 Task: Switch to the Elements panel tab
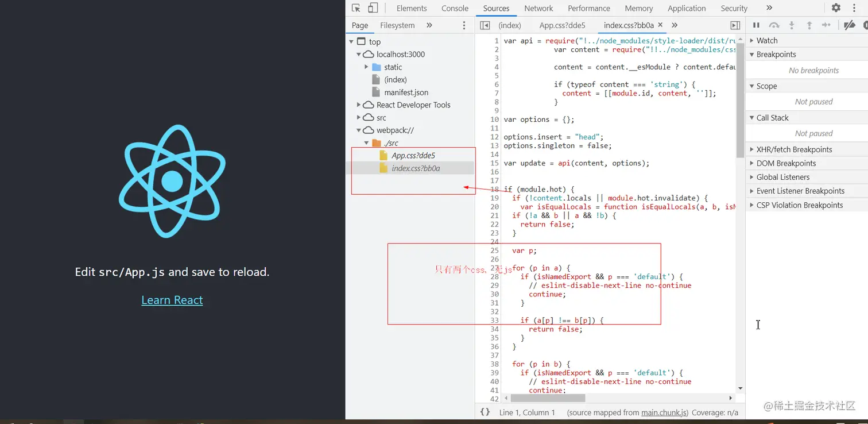pos(412,8)
